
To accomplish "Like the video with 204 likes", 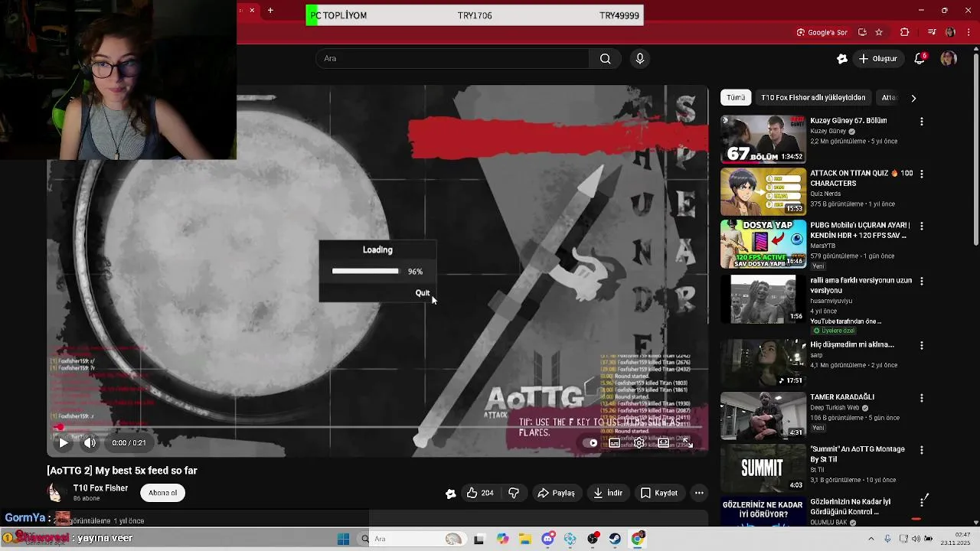I will (480, 493).
